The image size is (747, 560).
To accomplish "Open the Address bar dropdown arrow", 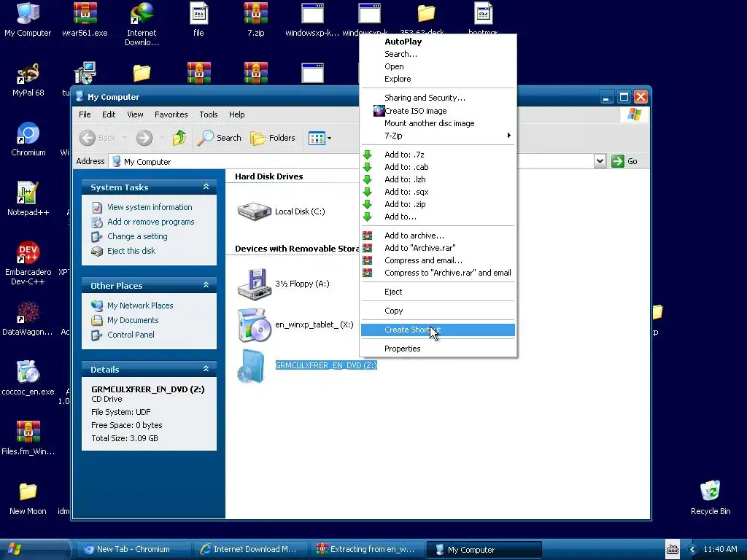I will pos(600,161).
